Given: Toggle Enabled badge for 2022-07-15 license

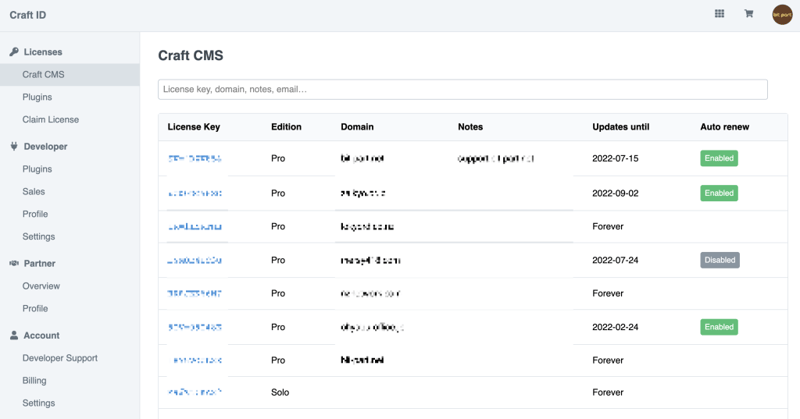Looking at the screenshot, I should coord(718,158).
